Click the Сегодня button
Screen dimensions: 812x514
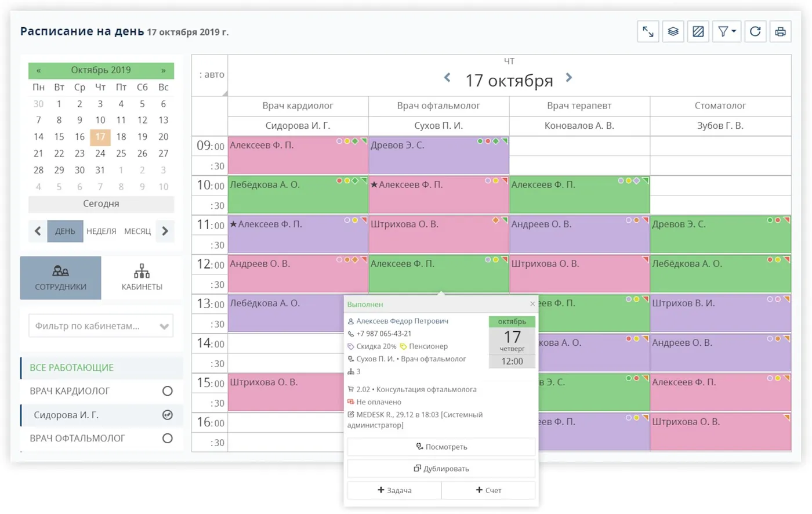point(101,204)
